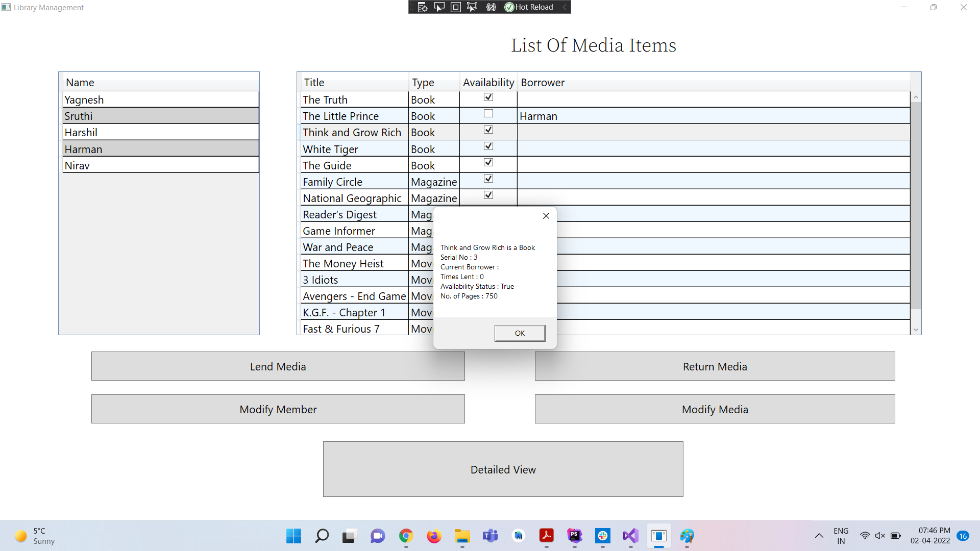This screenshot has width=980, height=551.
Task: Click the Lend Media button
Action: (x=278, y=366)
